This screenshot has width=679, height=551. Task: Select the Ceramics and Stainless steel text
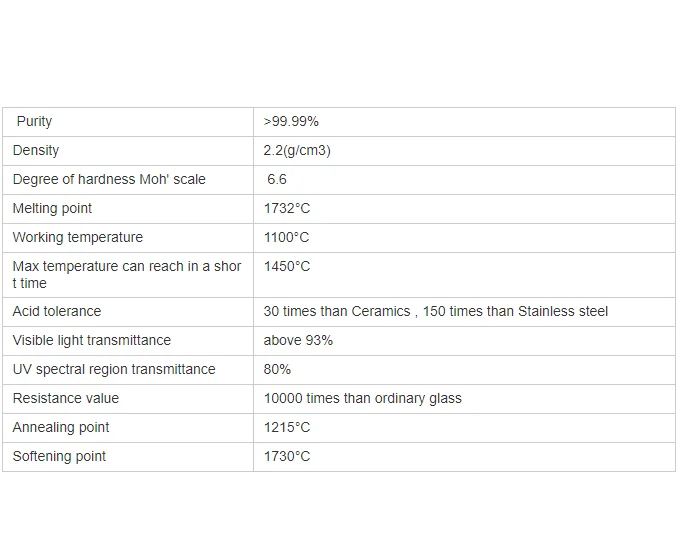[x=436, y=311]
